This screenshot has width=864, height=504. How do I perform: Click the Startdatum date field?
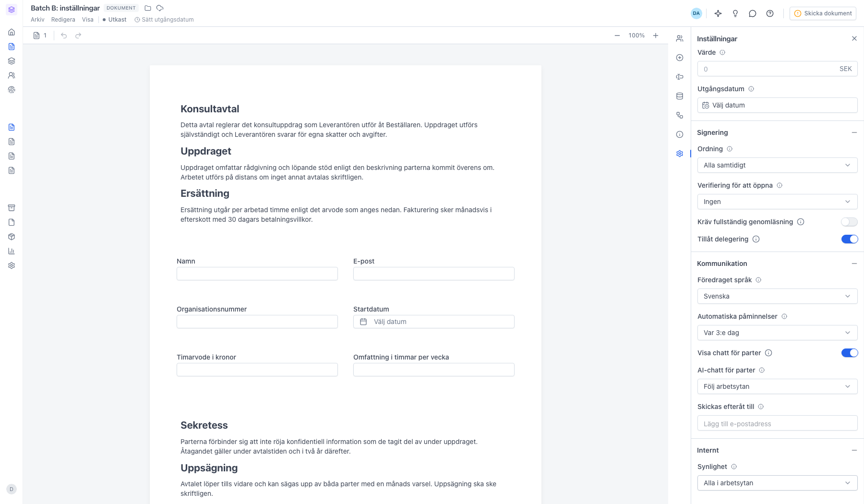[434, 322]
